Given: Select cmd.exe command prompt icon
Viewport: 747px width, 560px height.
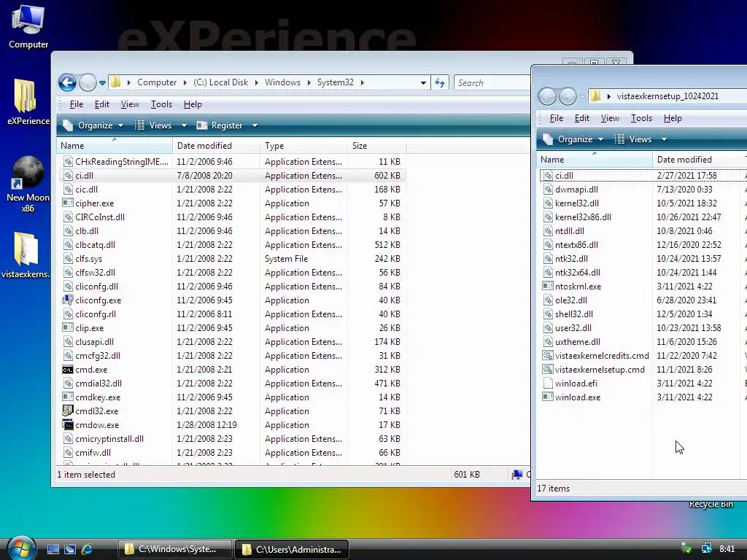Looking at the screenshot, I should (68, 370).
